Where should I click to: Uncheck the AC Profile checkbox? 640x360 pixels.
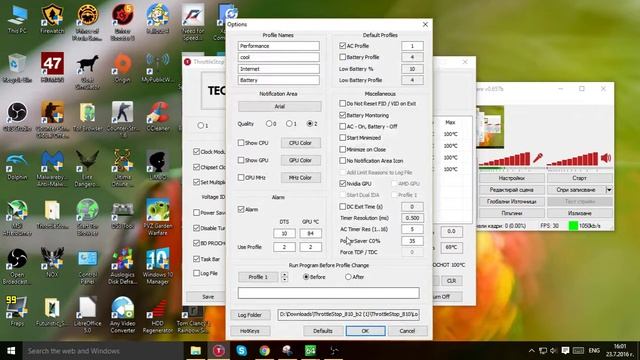pyautogui.click(x=342, y=46)
